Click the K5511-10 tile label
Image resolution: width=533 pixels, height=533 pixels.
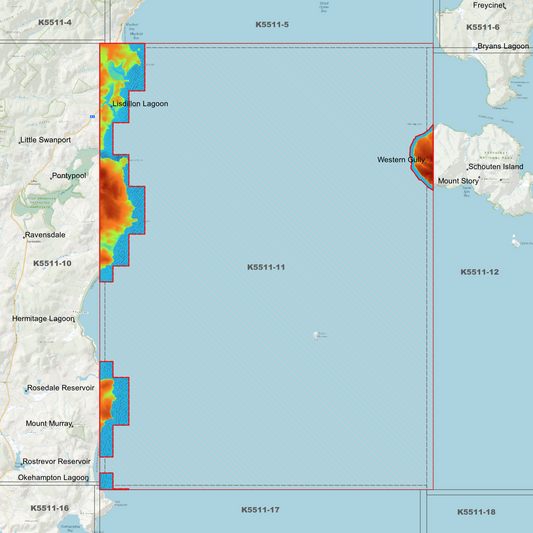click(52, 263)
